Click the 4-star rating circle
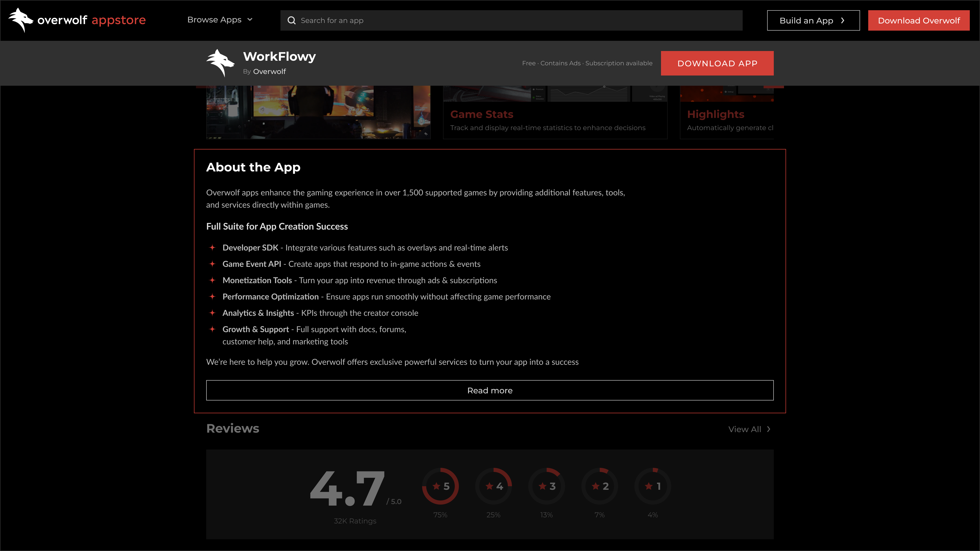This screenshot has width=980, height=551. (493, 486)
